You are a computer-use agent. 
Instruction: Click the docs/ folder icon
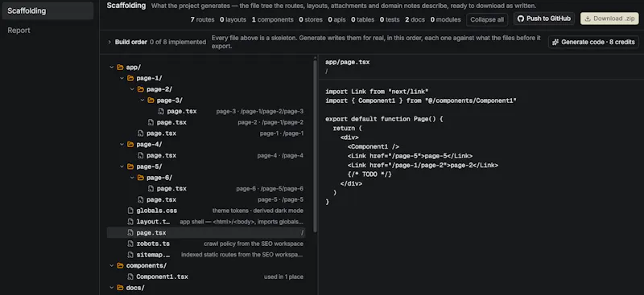click(120, 288)
